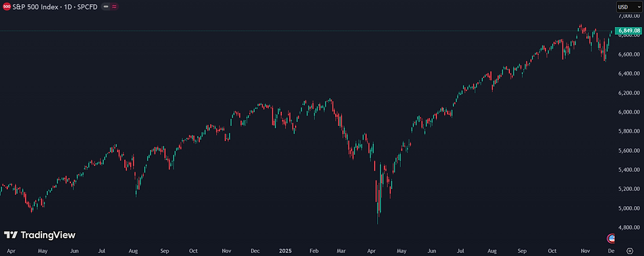Click the 4,800.00 price axis label

tap(630, 228)
